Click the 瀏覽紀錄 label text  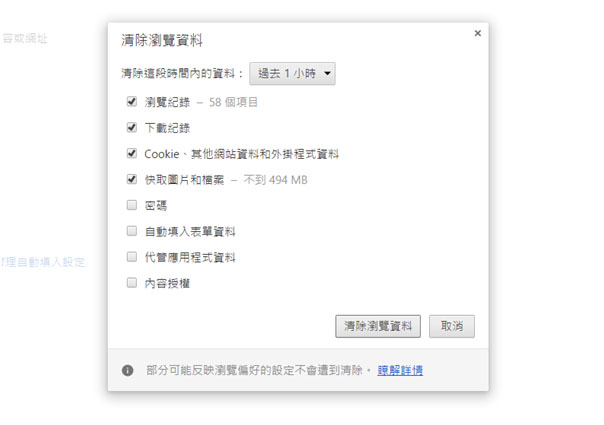click(167, 102)
